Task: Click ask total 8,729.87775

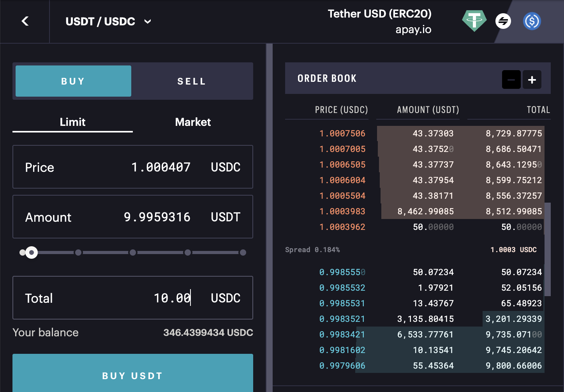Action: (514, 133)
